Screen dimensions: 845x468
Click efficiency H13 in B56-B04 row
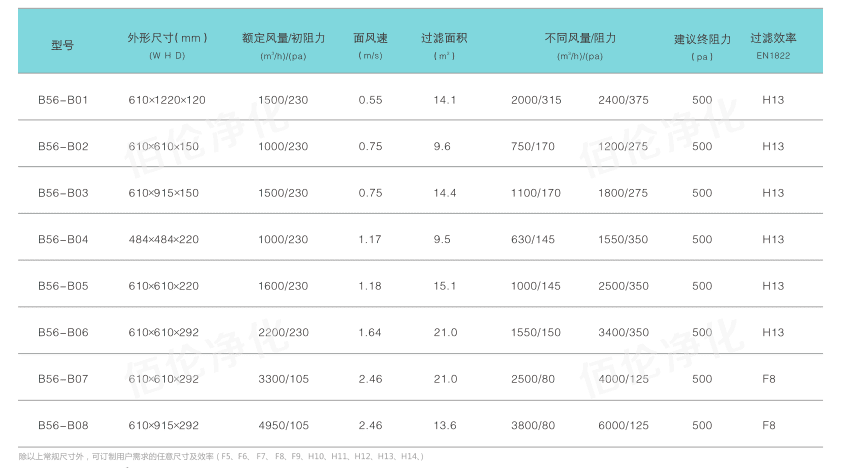coord(773,239)
